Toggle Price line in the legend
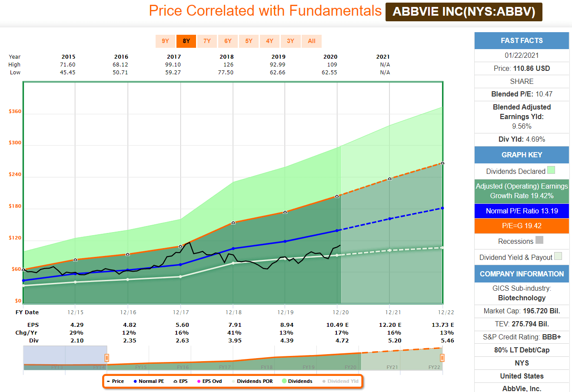This screenshot has width=572, height=392. point(115,381)
